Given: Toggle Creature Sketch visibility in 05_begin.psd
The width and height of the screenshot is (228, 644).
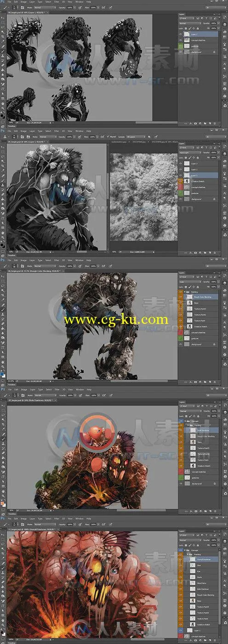Looking at the screenshot, I should (x=181, y=181).
